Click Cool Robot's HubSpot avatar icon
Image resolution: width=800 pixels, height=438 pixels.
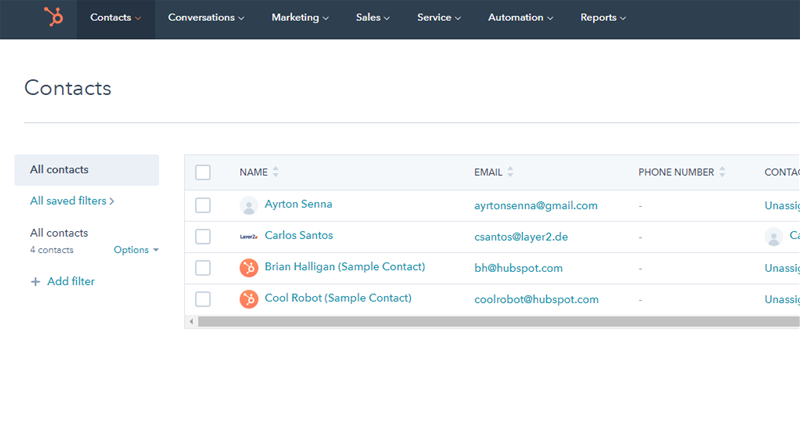[249, 299]
